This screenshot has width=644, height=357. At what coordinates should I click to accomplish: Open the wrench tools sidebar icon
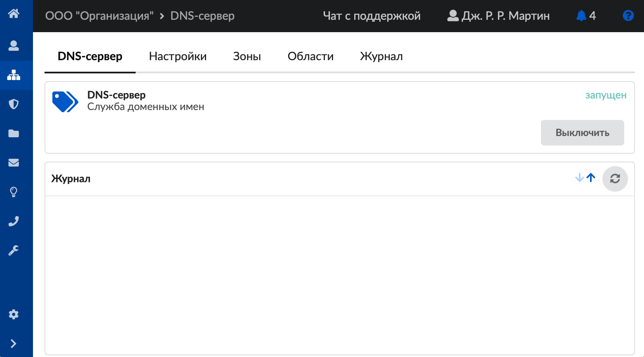14,250
